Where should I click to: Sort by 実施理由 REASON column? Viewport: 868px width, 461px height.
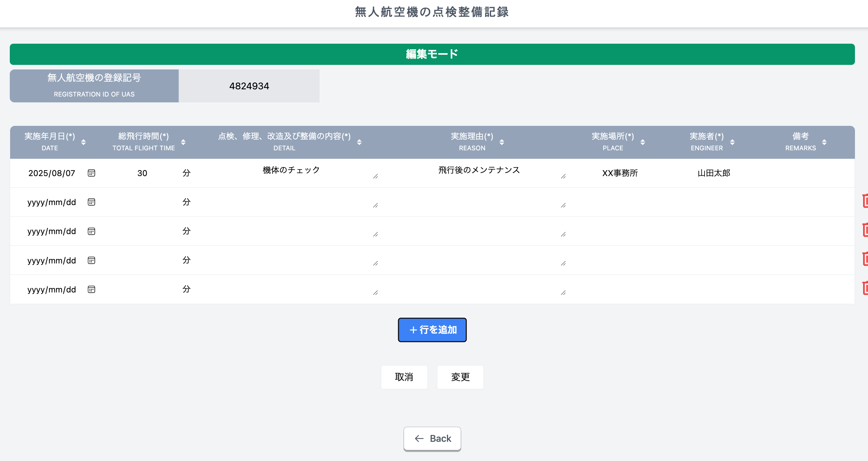tap(501, 142)
